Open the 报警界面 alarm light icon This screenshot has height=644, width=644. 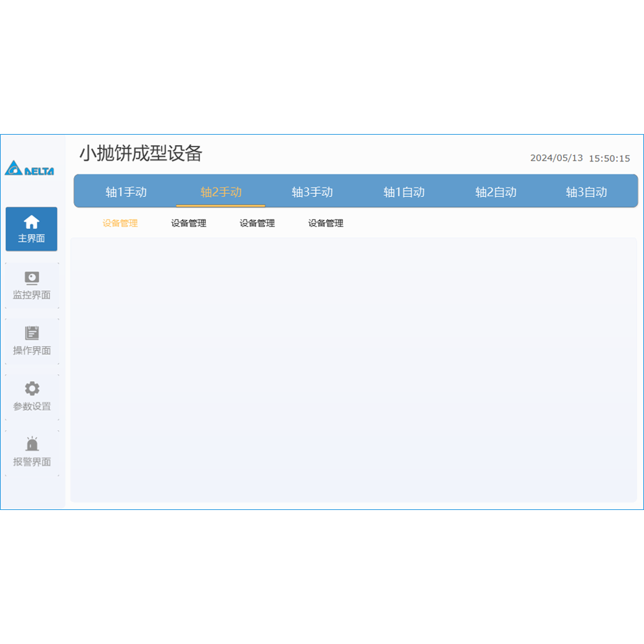pos(32,444)
